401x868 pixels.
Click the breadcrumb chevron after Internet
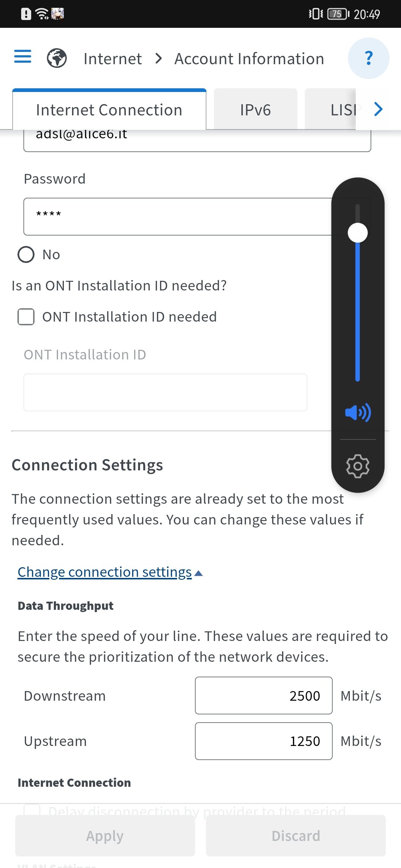159,58
